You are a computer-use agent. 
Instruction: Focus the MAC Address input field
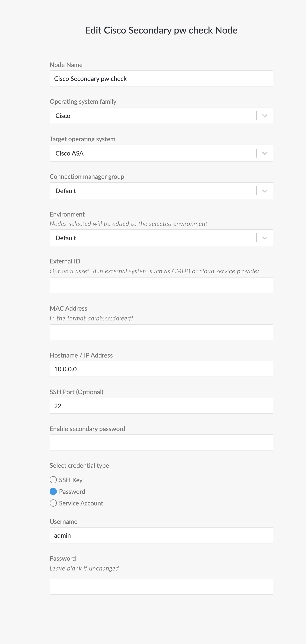coord(161,332)
